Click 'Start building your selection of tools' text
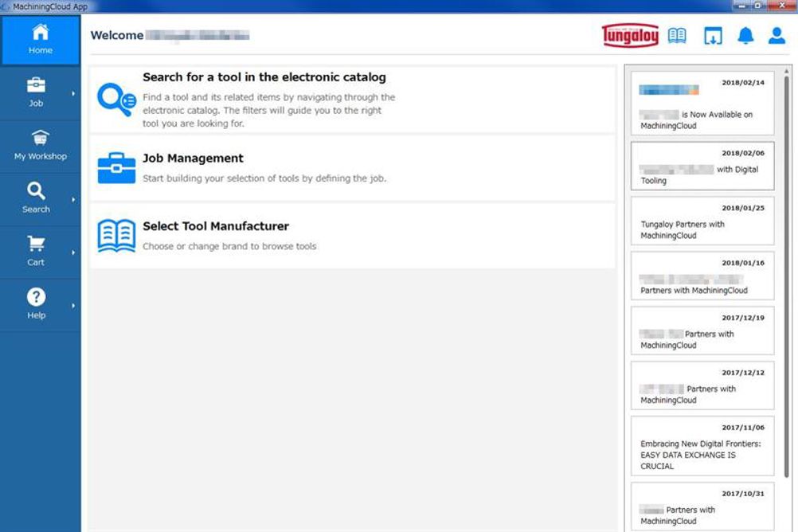 (264, 178)
